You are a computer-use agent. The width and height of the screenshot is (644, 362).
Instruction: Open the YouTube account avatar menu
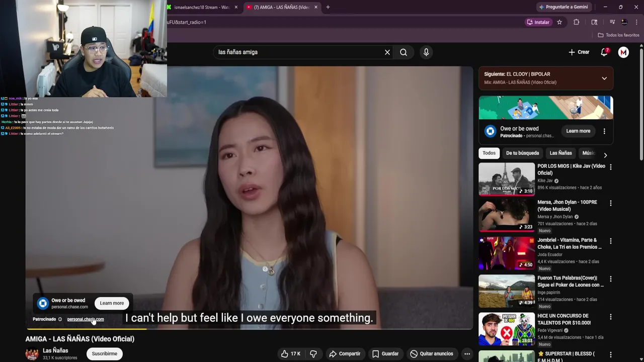coord(623,52)
